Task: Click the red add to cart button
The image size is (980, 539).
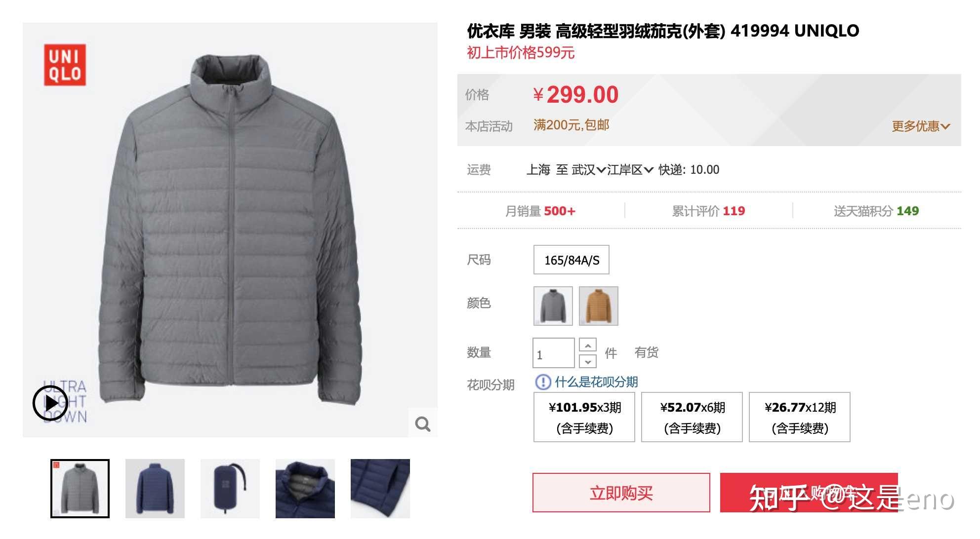Action: [x=809, y=493]
